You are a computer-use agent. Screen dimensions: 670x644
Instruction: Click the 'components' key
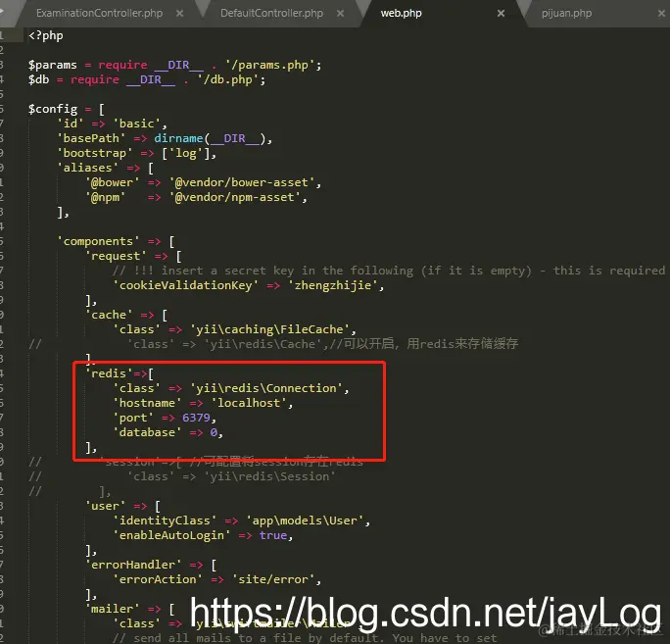tap(98, 241)
